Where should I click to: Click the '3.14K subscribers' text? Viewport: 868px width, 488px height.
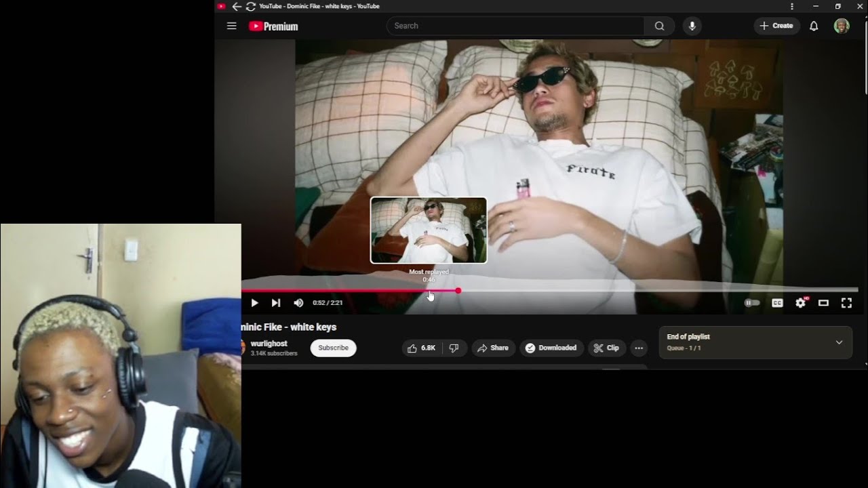coord(274,353)
